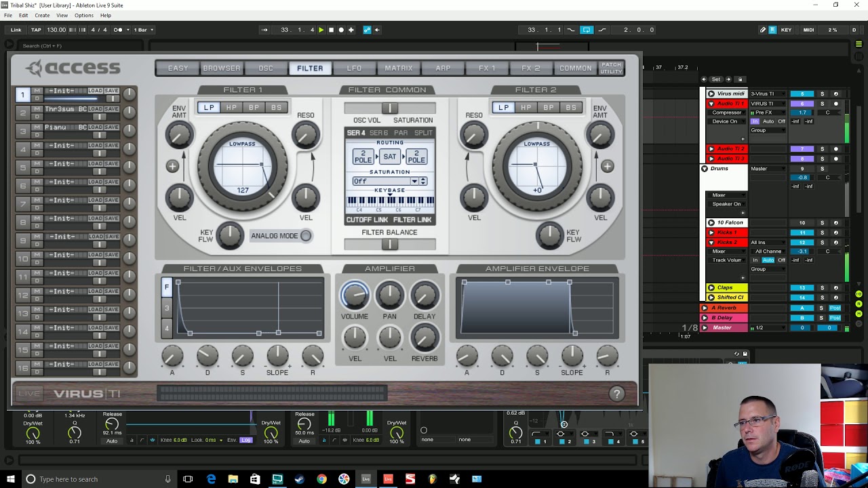Open the Master output dropdown on Drums track
The height and width of the screenshot is (488, 868).
tap(768, 169)
